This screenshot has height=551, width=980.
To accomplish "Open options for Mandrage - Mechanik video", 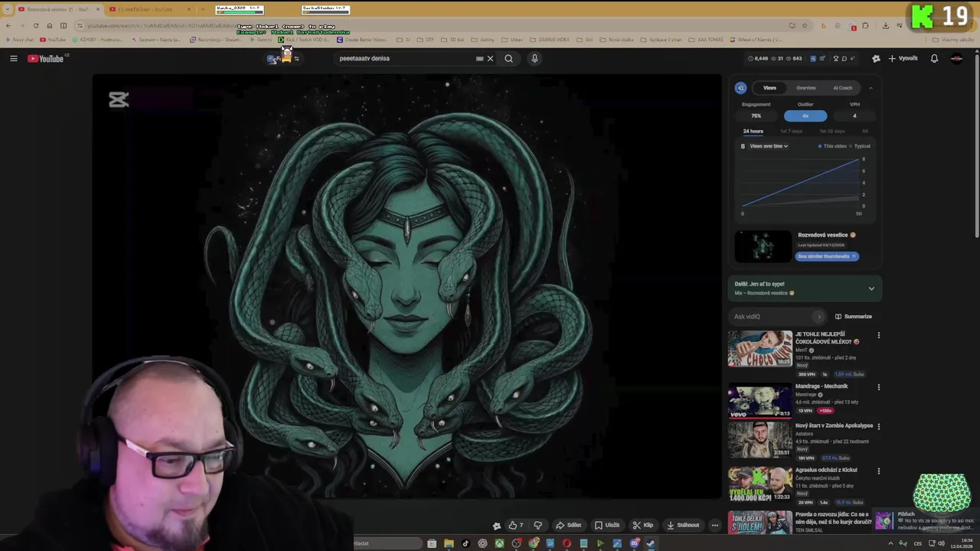I will tap(878, 387).
